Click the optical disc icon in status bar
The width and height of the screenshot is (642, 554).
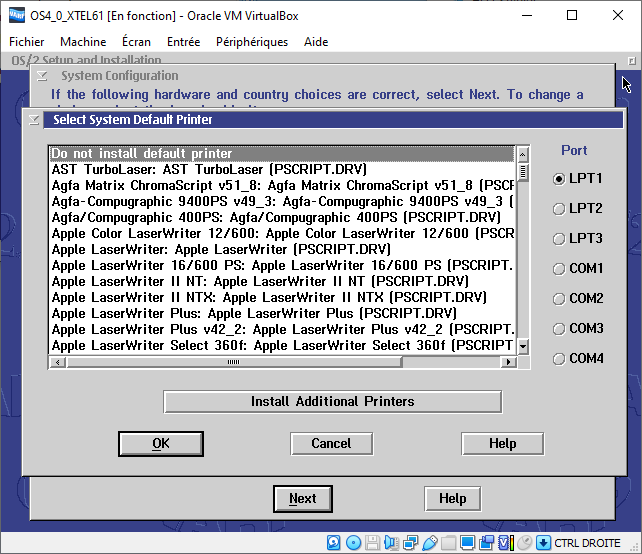click(354, 543)
